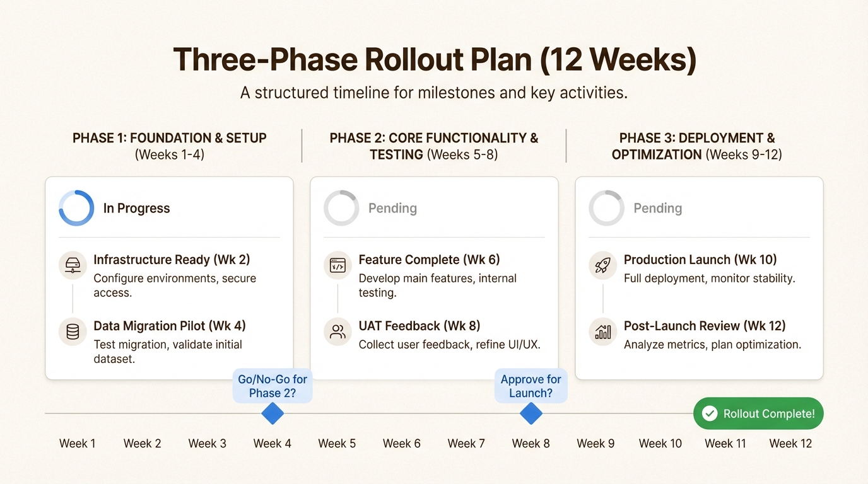Click the Infrastructure Ready server icon
Screen dimensions: 868x484
click(73, 266)
